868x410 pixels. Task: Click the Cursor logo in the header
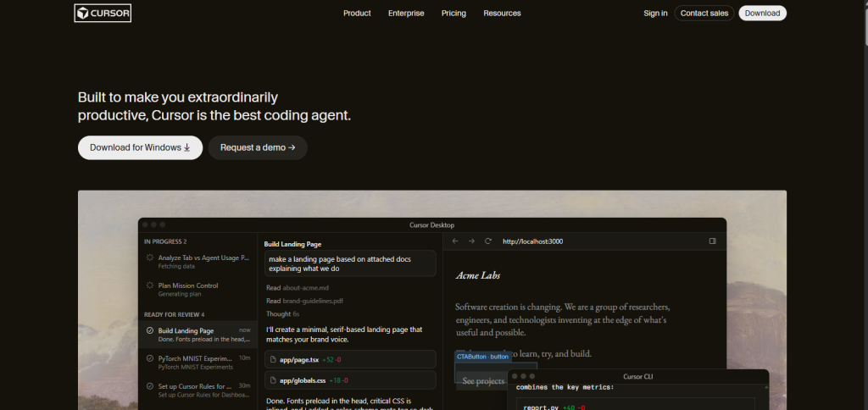[x=103, y=14]
